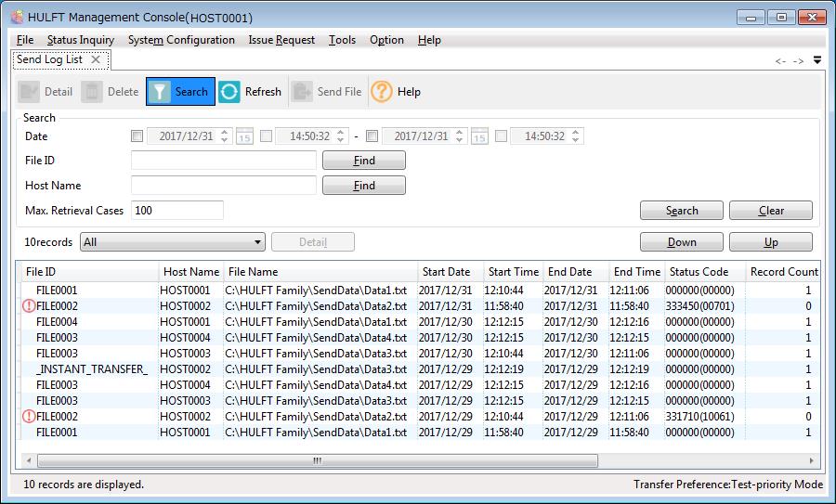
Task: Adjust start date 2017/12/31 spinner
Action: pos(225,136)
